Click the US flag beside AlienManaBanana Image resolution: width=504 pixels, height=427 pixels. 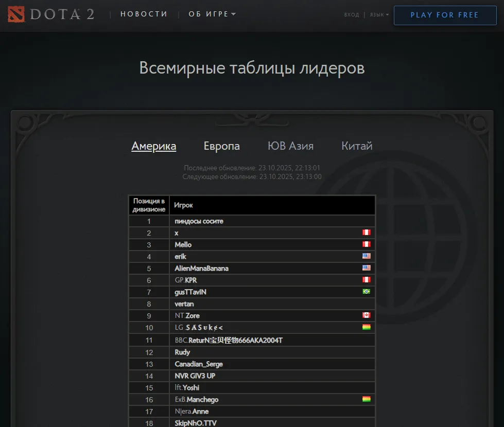tap(367, 268)
